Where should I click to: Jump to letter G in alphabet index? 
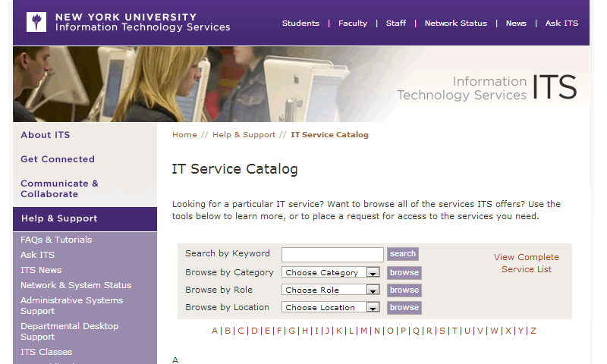click(292, 331)
